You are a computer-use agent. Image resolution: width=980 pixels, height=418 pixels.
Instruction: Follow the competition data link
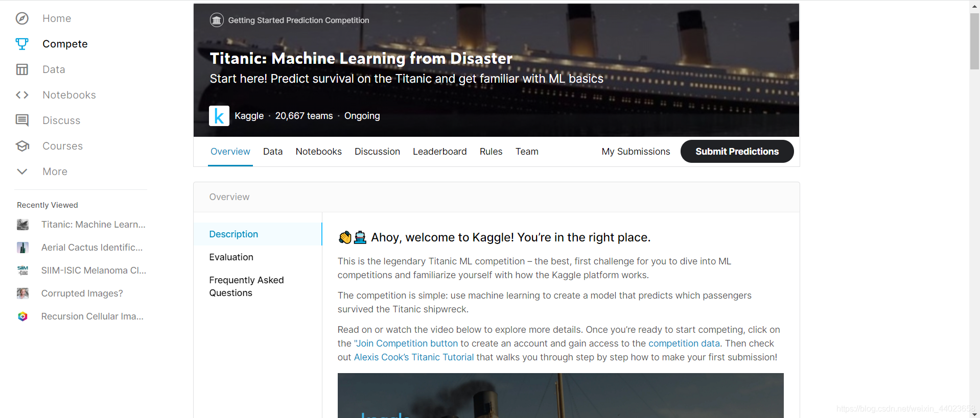click(x=684, y=343)
